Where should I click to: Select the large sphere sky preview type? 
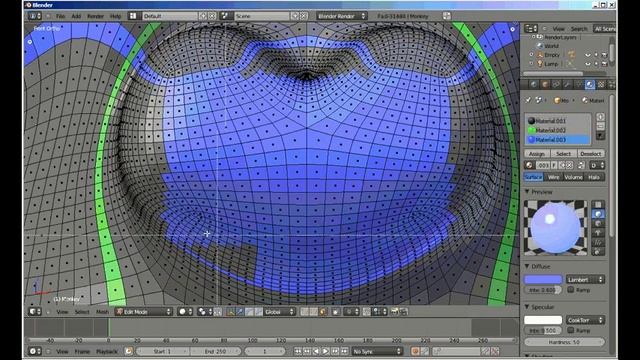[x=598, y=251]
